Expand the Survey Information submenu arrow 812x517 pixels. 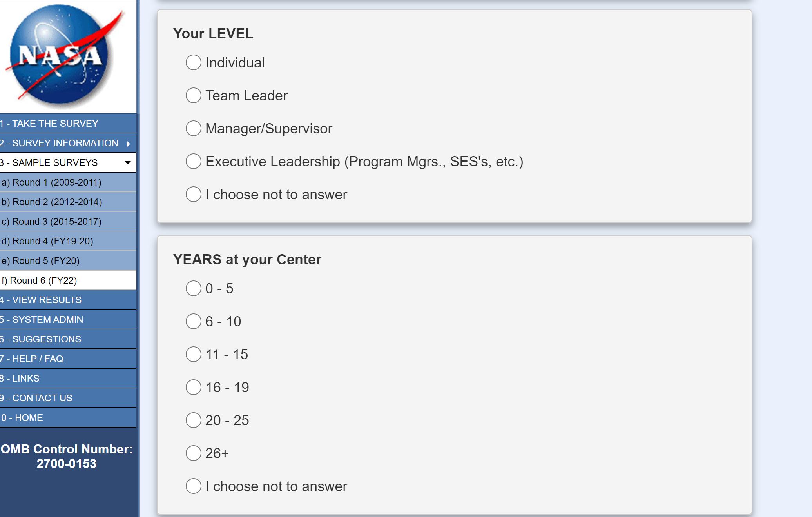128,144
